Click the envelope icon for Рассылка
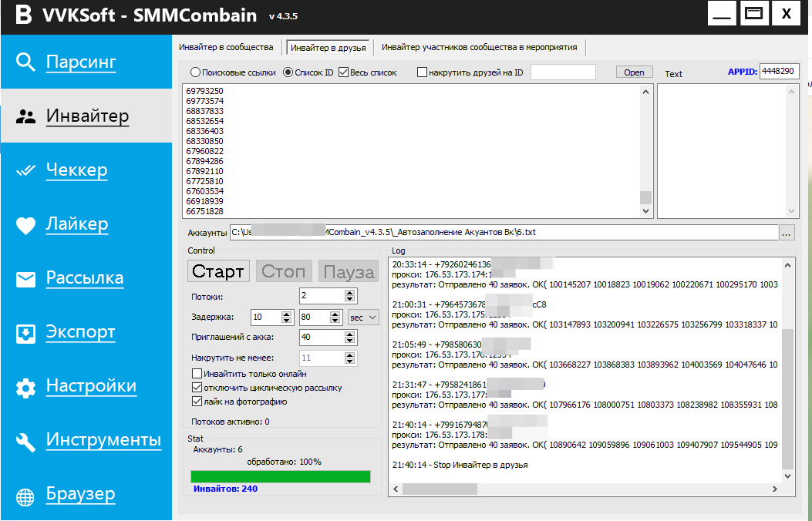 (x=26, y=279)
